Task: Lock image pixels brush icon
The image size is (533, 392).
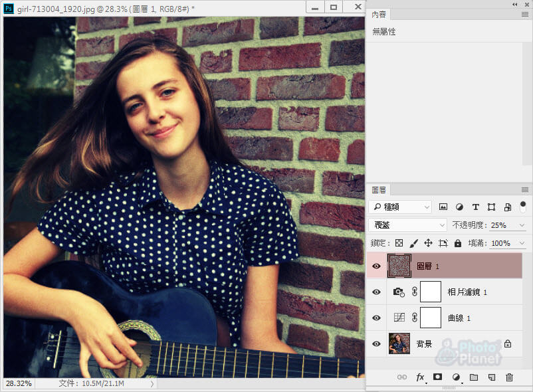Action: 413,243
